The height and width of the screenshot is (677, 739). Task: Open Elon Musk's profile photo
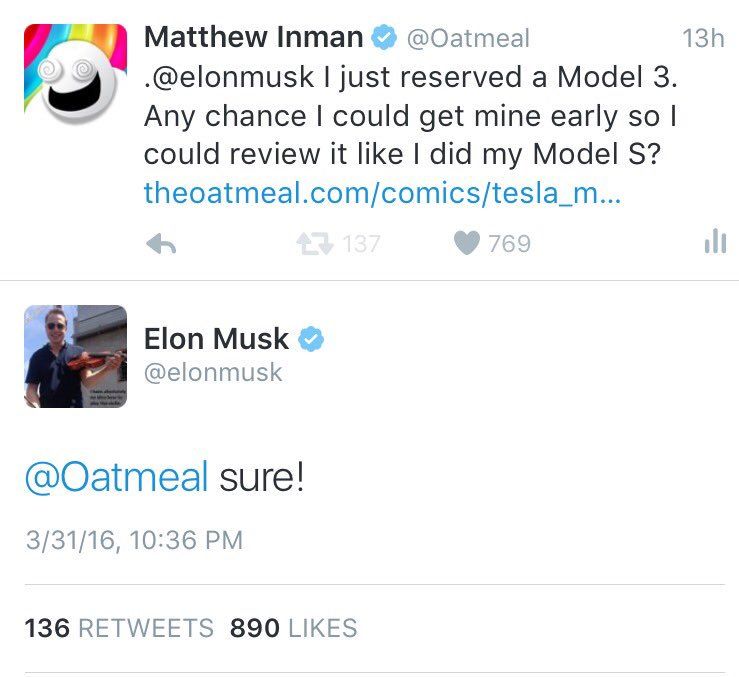coord(75,356)
